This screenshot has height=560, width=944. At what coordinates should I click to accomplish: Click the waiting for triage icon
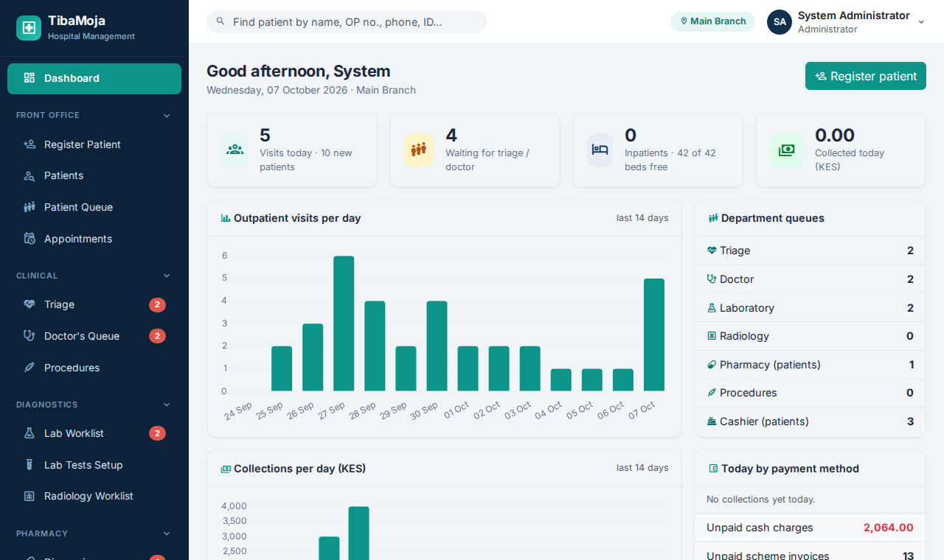pyautogui.click(x=419, y=150)
